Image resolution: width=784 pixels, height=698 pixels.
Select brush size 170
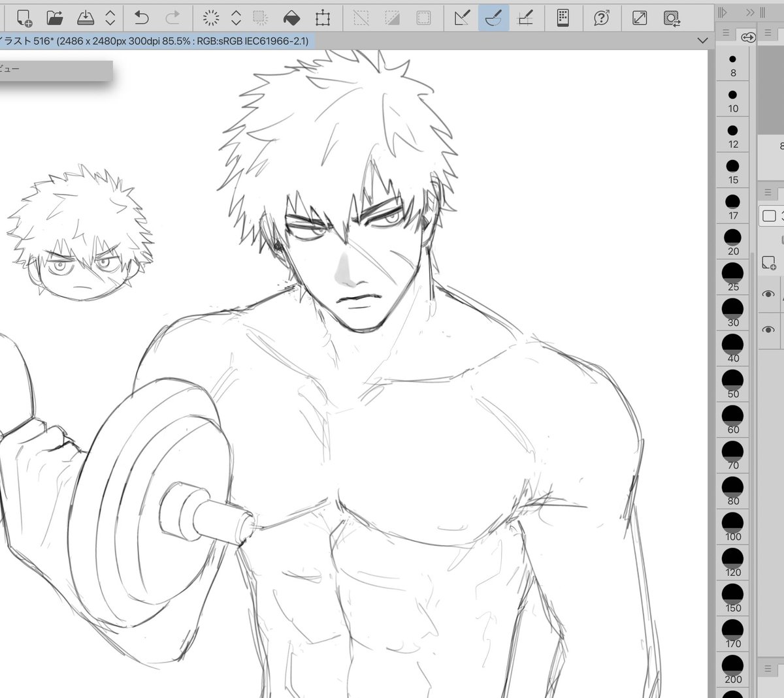(733, 635)
